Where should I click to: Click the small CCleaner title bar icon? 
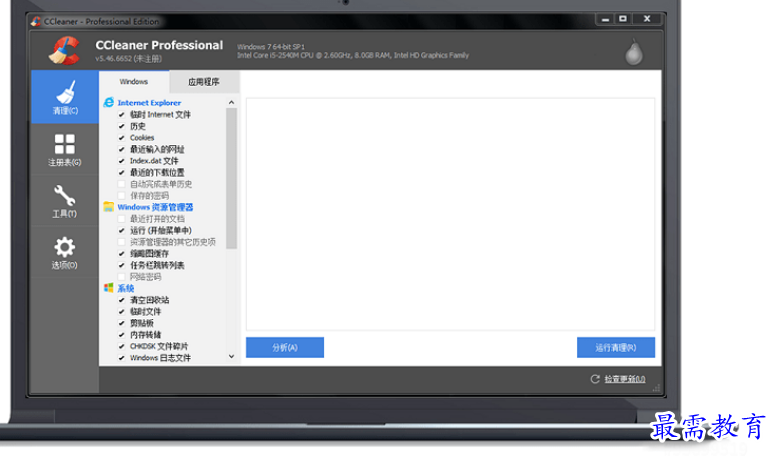pyautogui.click(x=36, y=21)
